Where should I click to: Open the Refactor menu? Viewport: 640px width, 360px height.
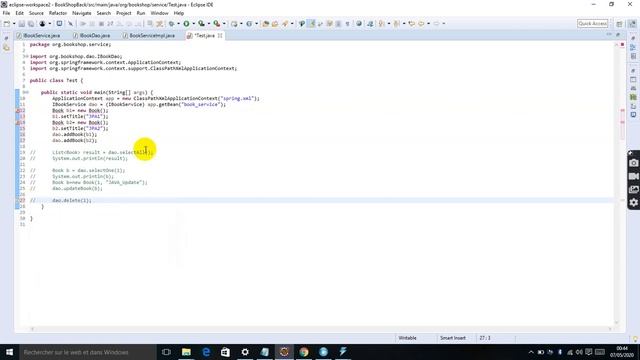click(58, 13)
